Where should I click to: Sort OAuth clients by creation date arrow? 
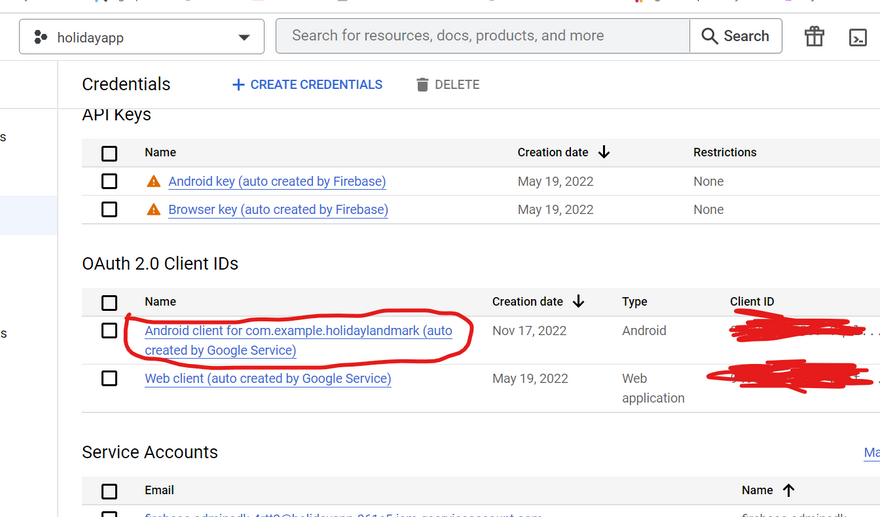[x=578, y=301]
